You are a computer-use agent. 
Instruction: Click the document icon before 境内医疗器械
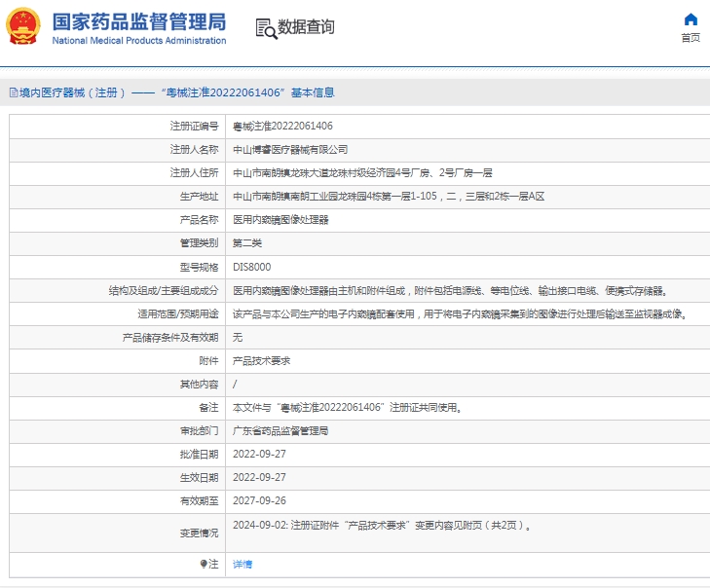14,92
